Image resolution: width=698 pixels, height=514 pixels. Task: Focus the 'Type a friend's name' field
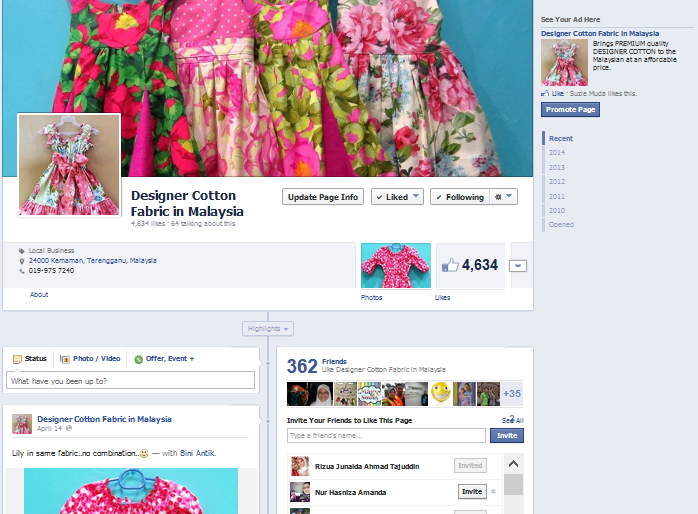point(386,436)
